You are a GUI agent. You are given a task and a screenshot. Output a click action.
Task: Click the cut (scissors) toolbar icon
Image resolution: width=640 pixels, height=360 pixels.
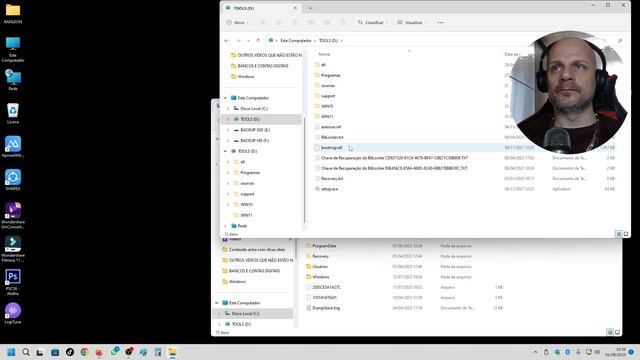[x=264, y=22]
